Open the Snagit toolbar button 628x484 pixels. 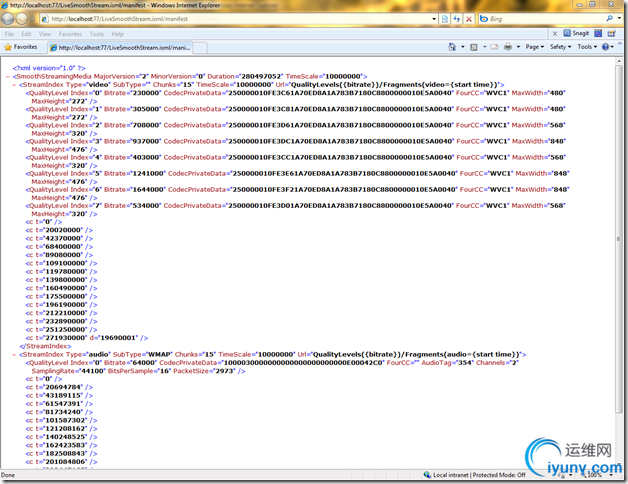click(x=576, y=33)
